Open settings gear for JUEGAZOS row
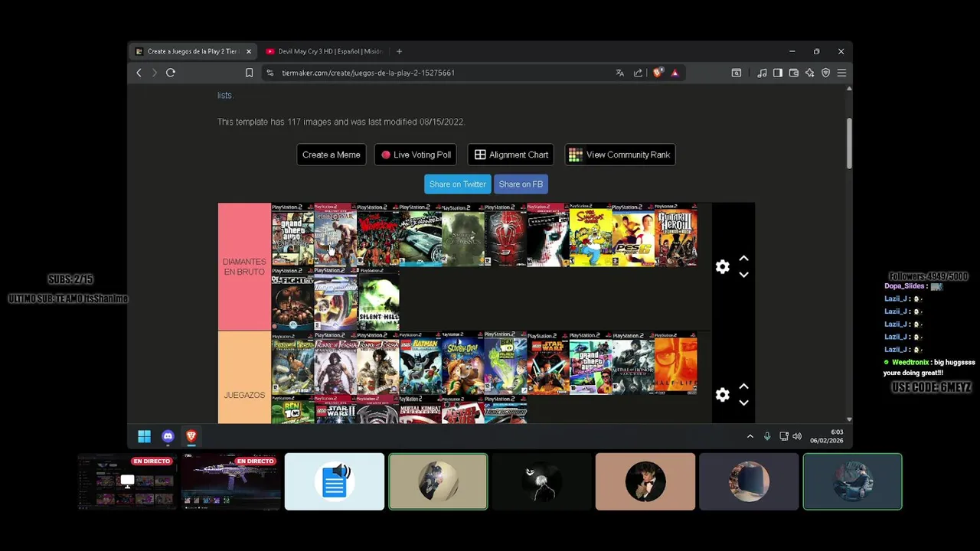This screenshot has width=980, height=551. tap(722, 394)
